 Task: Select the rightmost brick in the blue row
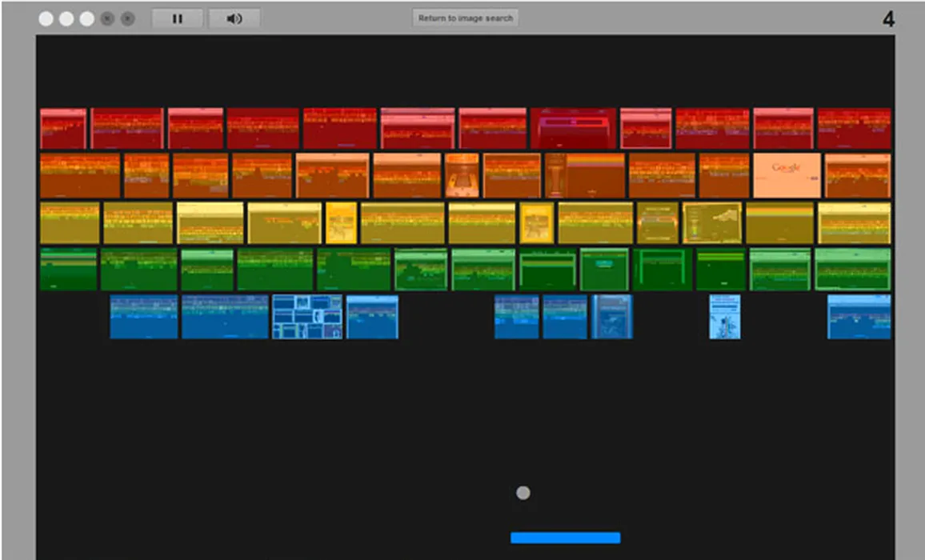pyautogui.click(x=859, y=317)
